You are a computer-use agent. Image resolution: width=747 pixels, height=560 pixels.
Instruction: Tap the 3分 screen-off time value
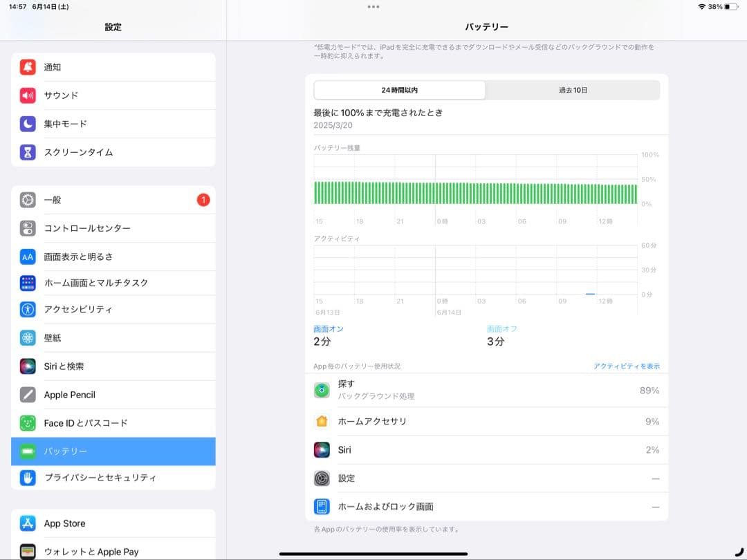(495, 342)
